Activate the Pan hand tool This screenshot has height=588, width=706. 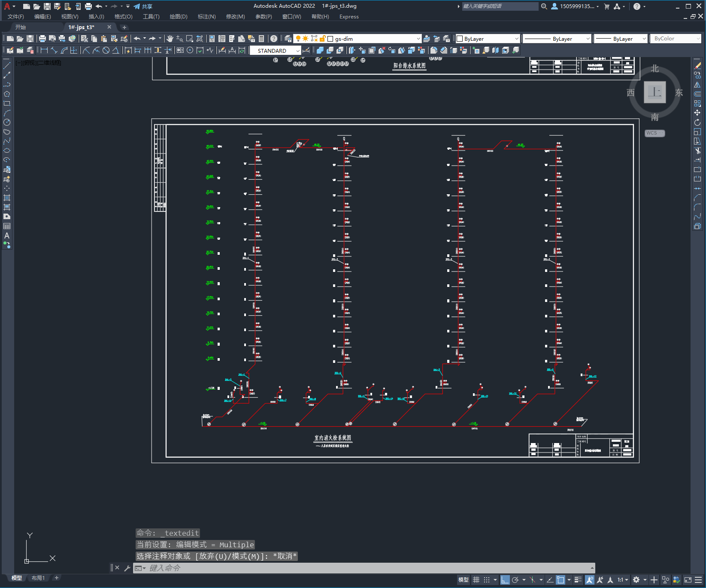click(x=170, y=39)
